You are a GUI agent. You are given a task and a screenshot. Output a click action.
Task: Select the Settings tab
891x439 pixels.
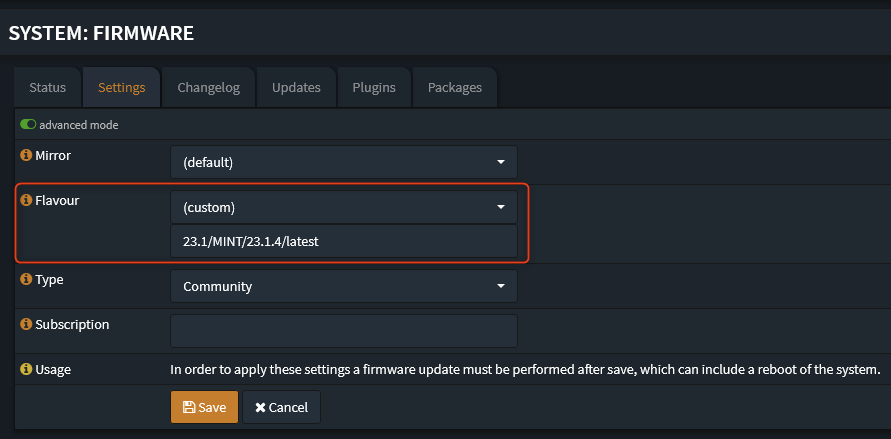(122, 88)
